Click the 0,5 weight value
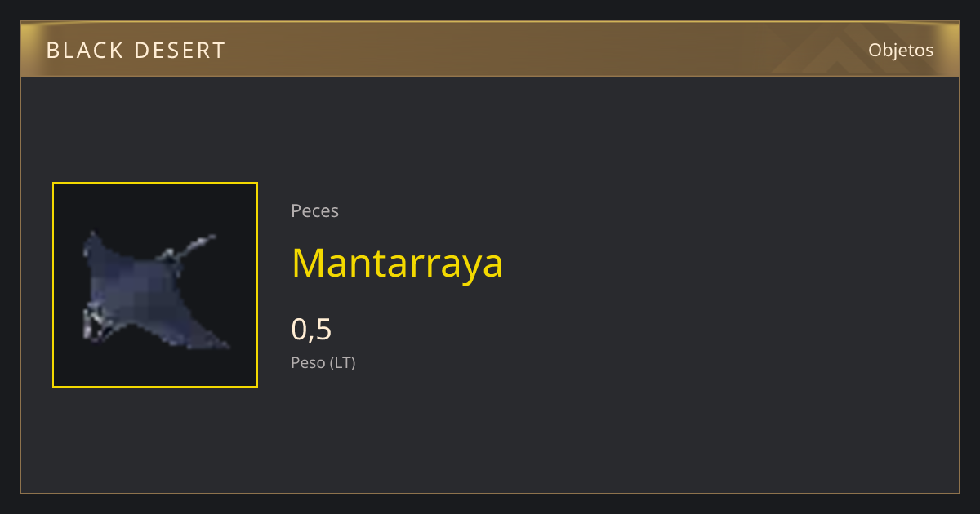 (311, 329)
